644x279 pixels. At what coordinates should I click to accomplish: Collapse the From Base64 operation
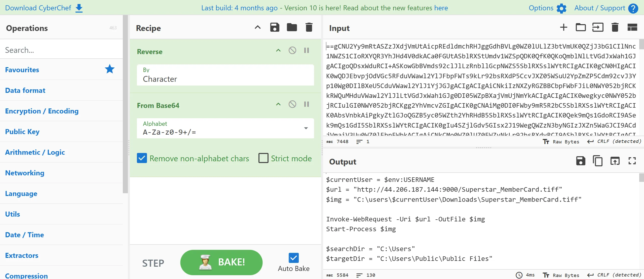278,104
